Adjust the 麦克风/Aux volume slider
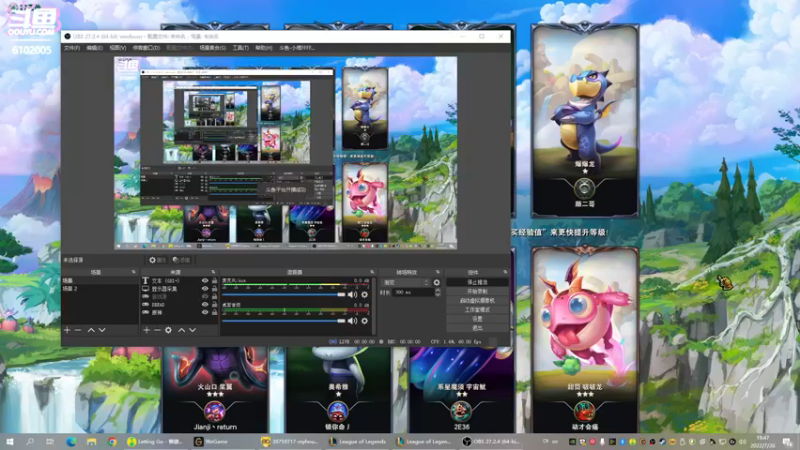800x450 pixels. pyautogui.click(x=284, y=294)
